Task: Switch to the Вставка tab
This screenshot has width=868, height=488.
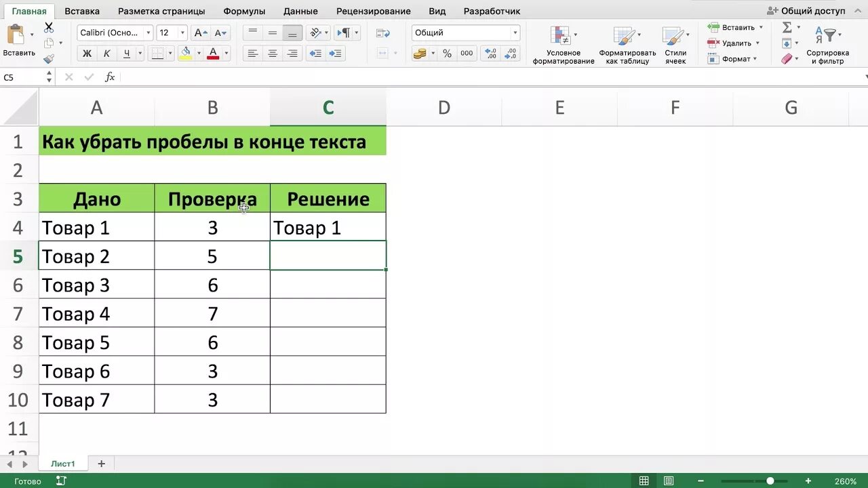Action: click(x=82, y=11)
